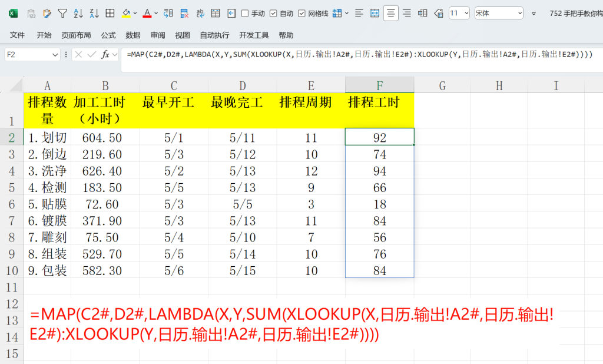603x364 pixels.
Task: Click the icon right of the font color arrow
Action: [x=168, y=14]
